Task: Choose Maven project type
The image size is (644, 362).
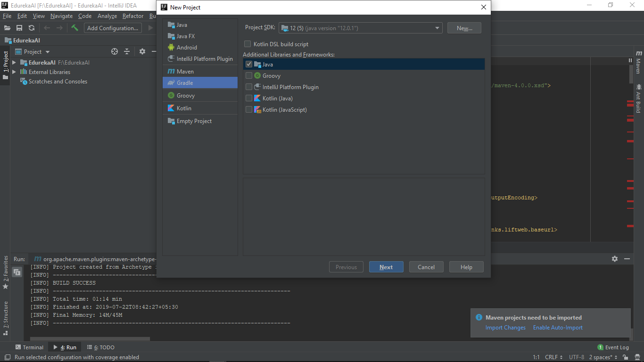Action: pos(200,72)
